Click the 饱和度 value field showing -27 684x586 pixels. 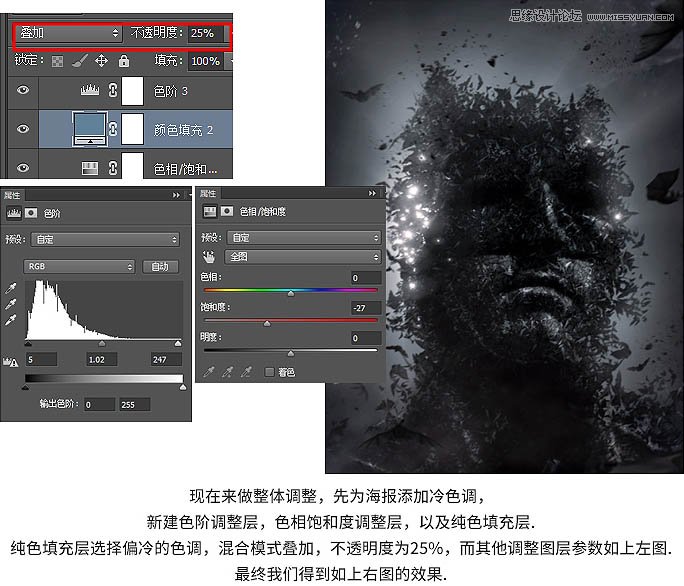tap(366, 308)
